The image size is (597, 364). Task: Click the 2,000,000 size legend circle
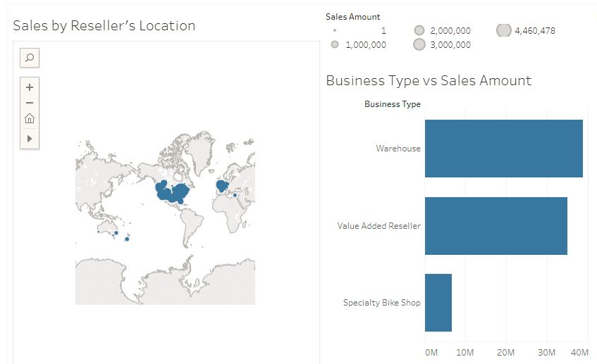pyautogui.click(x=419, y=30)
